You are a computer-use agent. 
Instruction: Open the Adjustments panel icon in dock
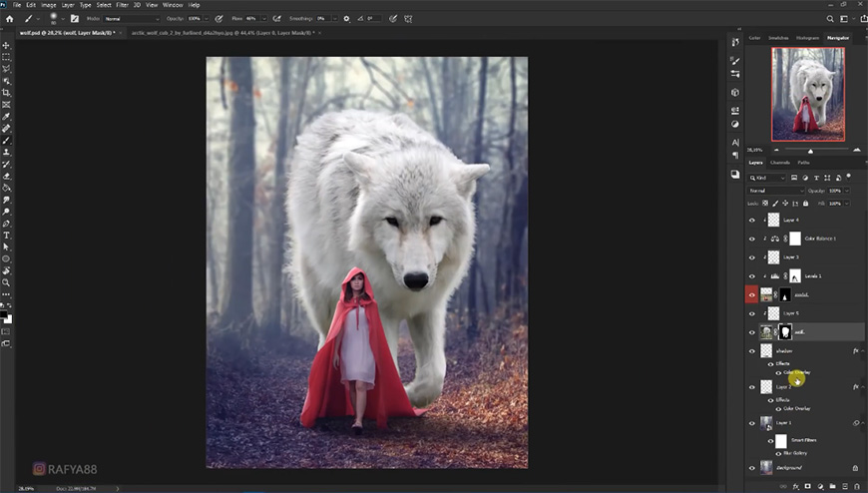click(x=735, y=124)
